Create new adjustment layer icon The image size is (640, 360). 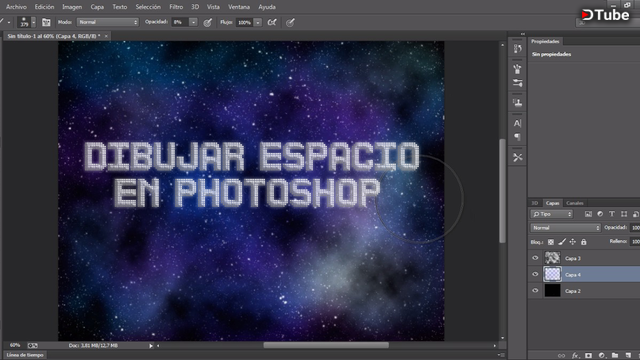tap(602, 356)
